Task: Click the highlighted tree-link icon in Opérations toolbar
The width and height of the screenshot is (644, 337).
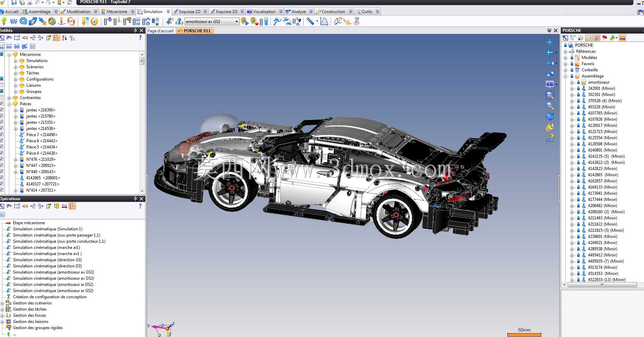Action: pos(72,206)
